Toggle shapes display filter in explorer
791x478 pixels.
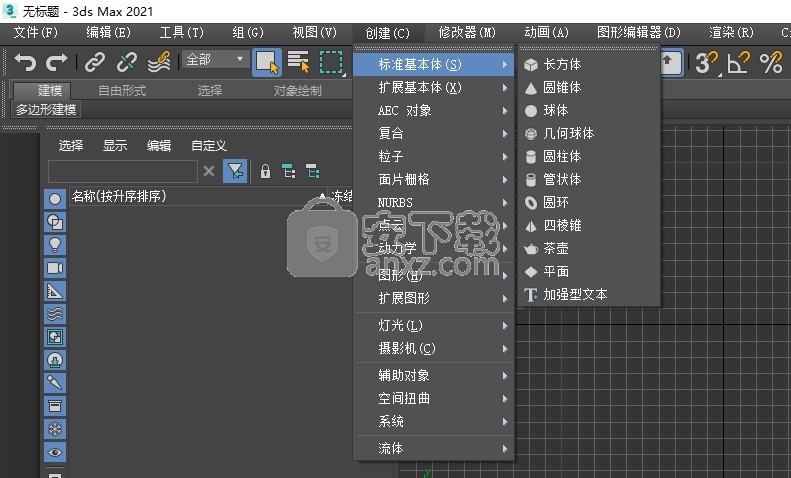click(x=55, y=222)
